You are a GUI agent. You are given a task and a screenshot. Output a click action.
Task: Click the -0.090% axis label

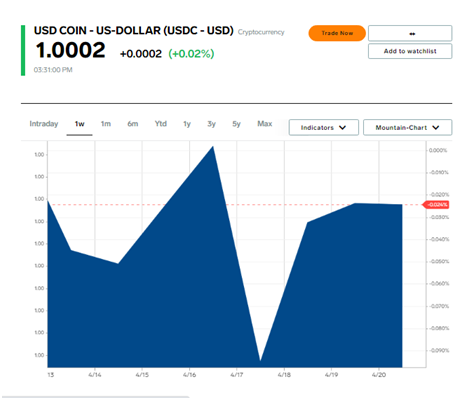439,350
